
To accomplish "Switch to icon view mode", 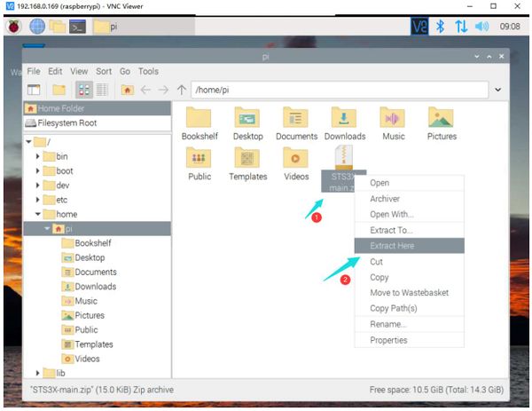I will [84, 90].
